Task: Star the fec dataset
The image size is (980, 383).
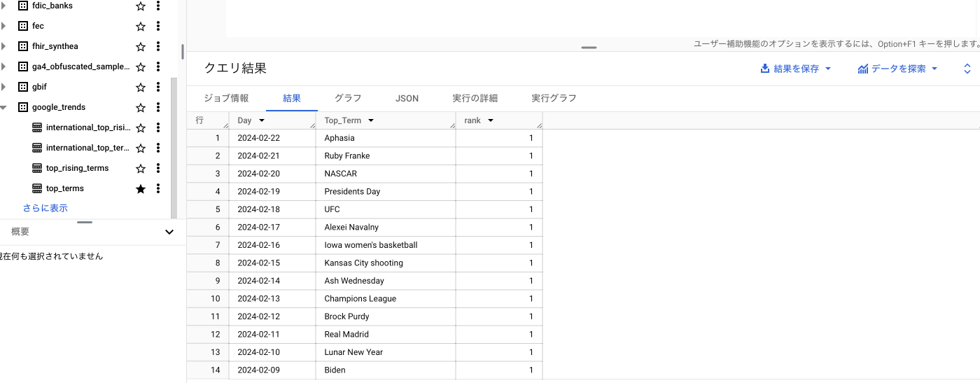Action: (x=141, y=26)
